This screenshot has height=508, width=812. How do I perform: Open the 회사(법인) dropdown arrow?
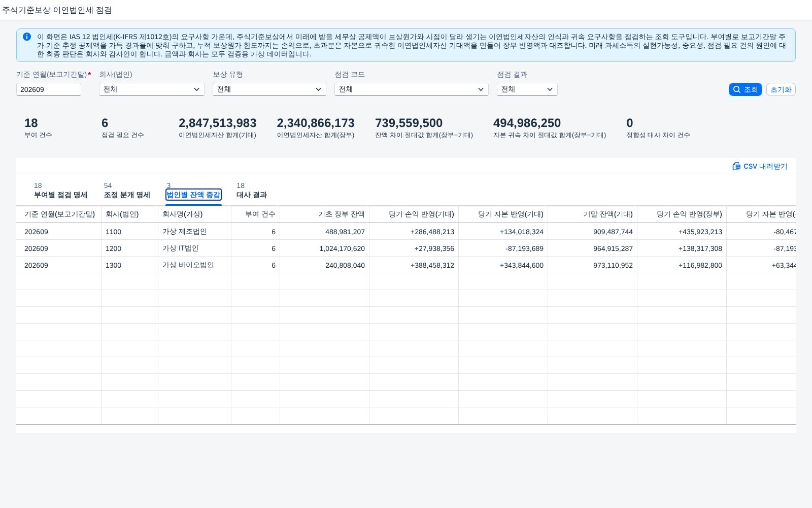pyautogui.click(x=197, y=89)
